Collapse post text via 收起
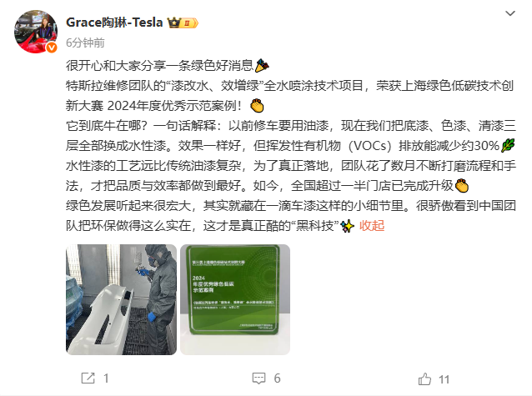The height and width of the screenshot is (396, 532). 372,226
